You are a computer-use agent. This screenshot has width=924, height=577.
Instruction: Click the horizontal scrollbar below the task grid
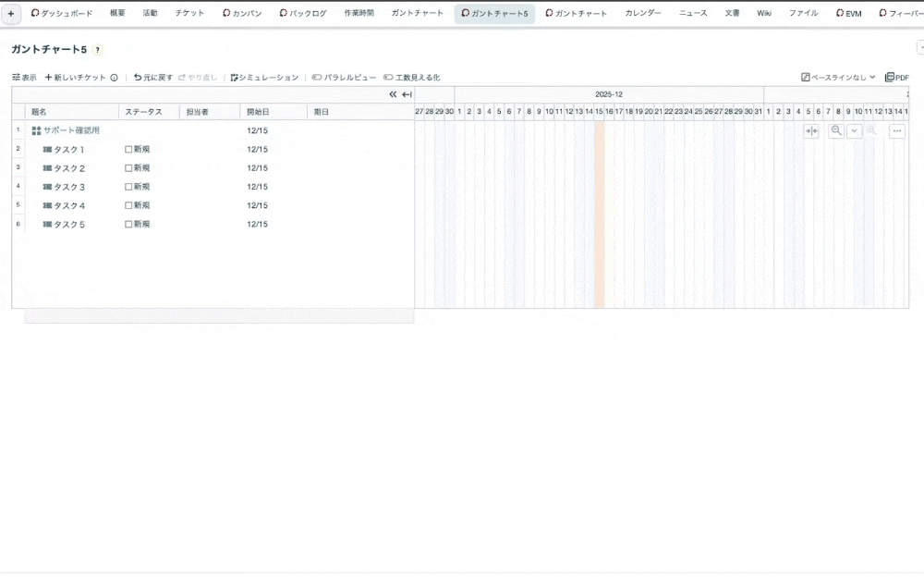point(218,316)
